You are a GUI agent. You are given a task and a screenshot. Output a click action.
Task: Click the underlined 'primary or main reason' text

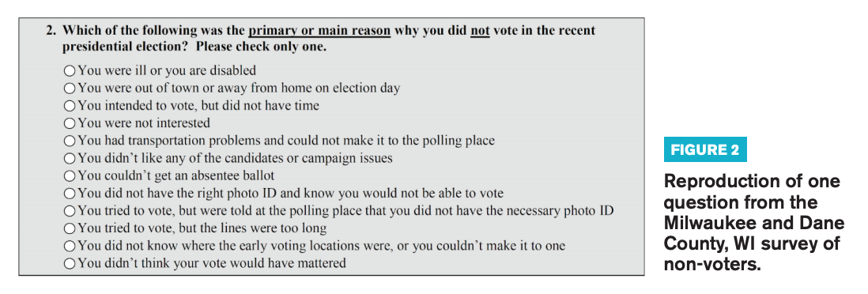point(319,31)
